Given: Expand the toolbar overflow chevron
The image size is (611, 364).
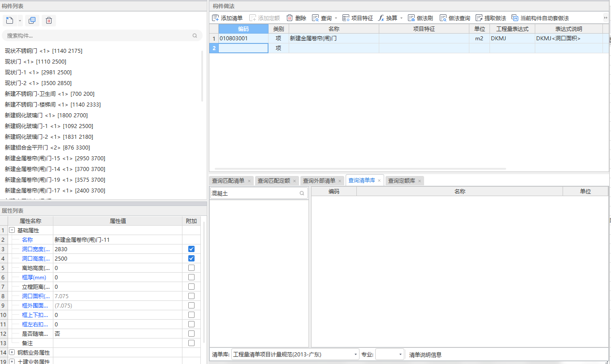Looking at the screenshot, I should click(606, 18).
